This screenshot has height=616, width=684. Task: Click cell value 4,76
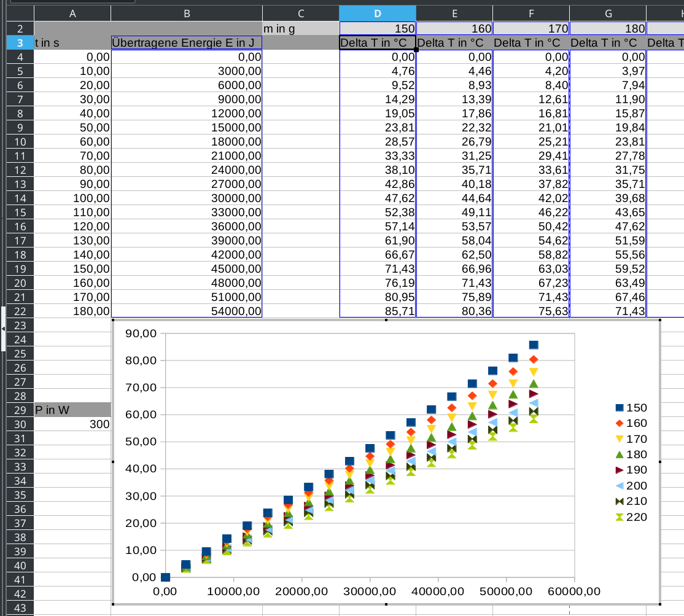[378, 71]
